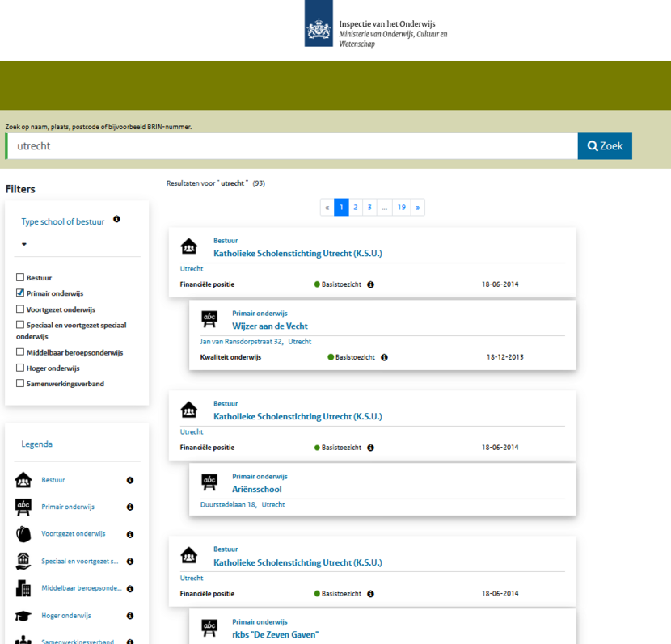
Task: Go to results page 3
Action: tap(369, 208)
